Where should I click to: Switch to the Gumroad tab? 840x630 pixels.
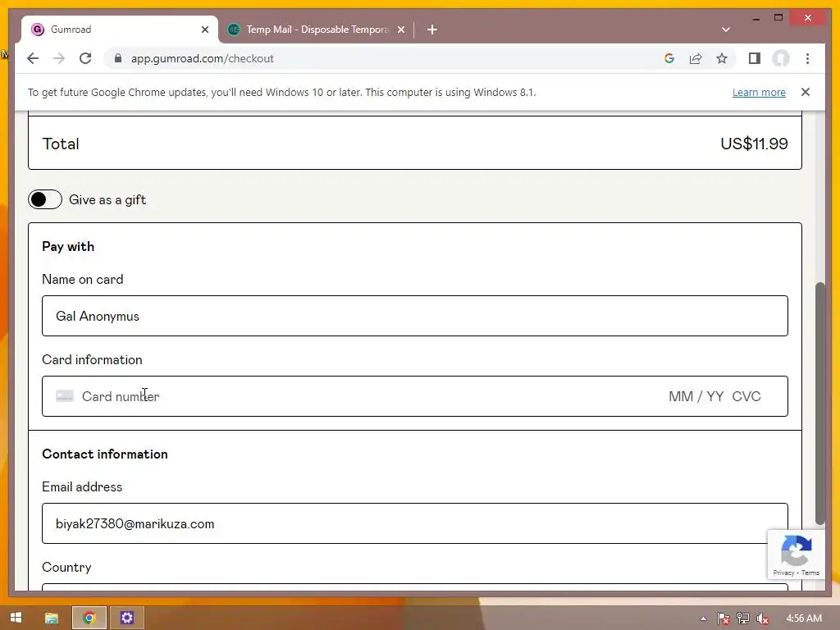click(x=120, y=30)
